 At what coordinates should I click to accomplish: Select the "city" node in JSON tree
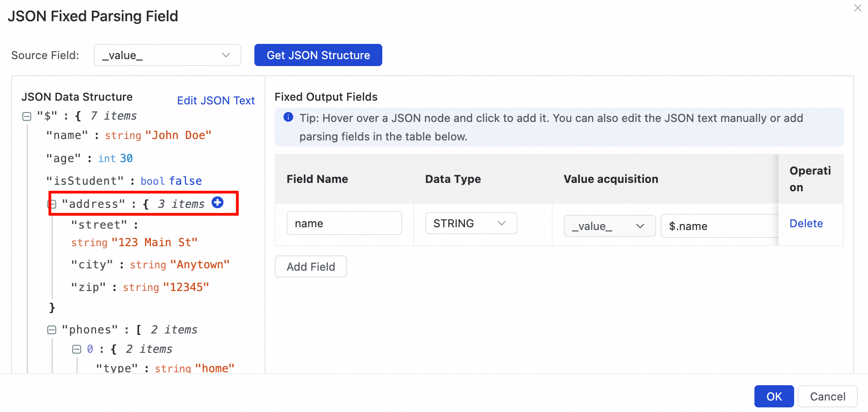[x=92, y=265]
